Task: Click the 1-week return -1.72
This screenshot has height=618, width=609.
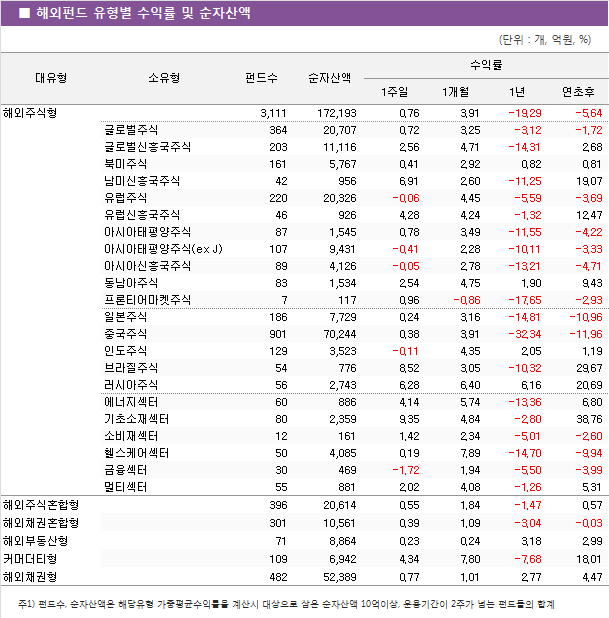Action: coord(406,470)
